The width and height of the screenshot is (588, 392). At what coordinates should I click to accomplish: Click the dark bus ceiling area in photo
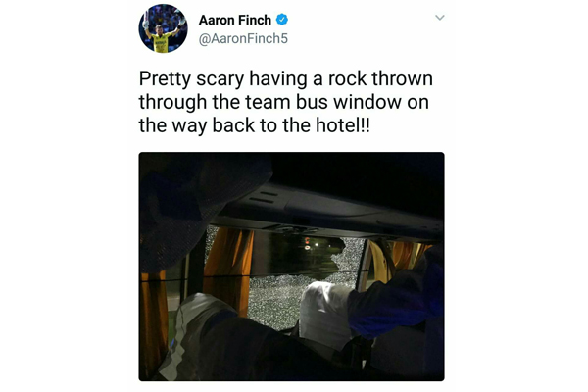[x=357, y=174]
